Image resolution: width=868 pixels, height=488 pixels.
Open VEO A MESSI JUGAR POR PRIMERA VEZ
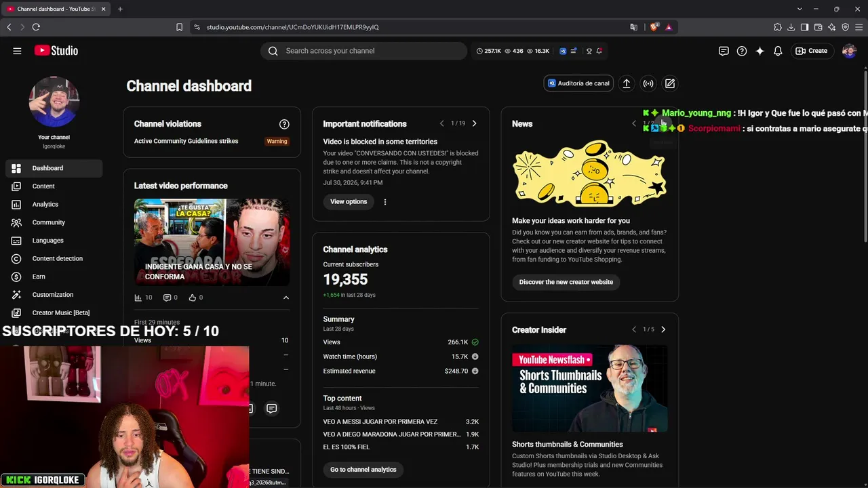[380, 422]
